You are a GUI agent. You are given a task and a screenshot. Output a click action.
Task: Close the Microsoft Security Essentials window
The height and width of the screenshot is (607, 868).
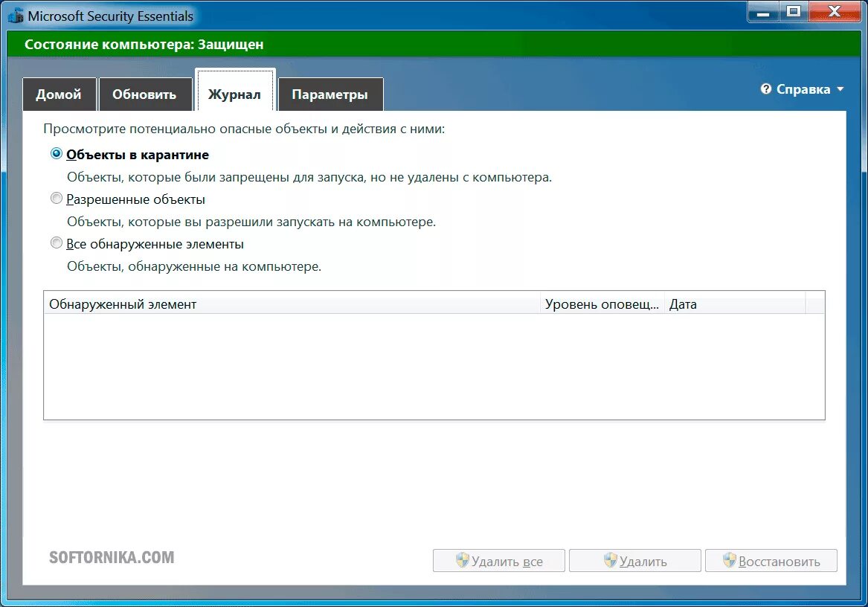pyautogui.click(x=835, y=12)
